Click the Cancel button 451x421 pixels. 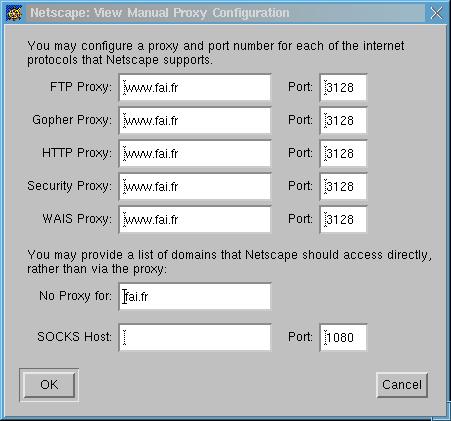402,385
